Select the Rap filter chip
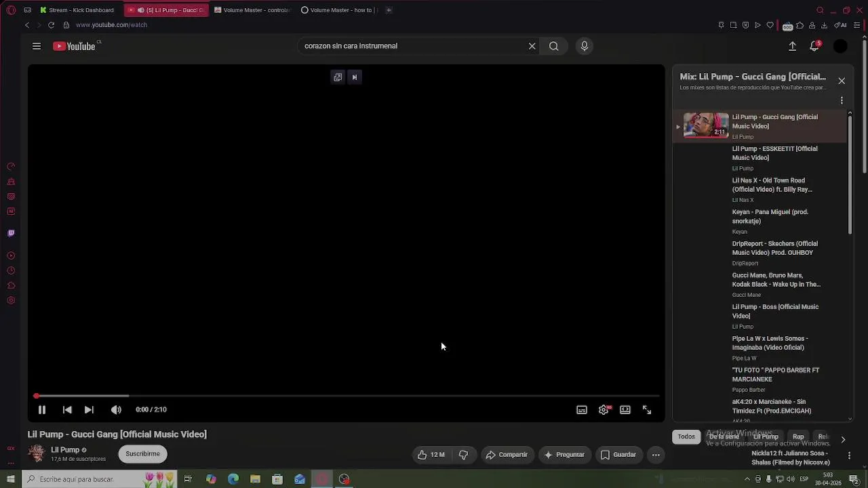This screenshot has width=868, height=488. [798, 437]
